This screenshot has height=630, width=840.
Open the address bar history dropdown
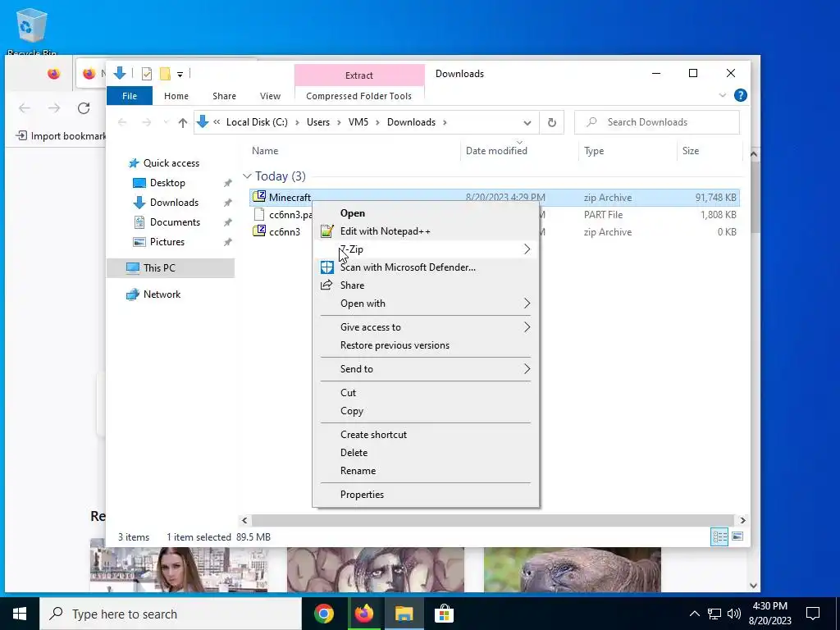click(527, 123)
